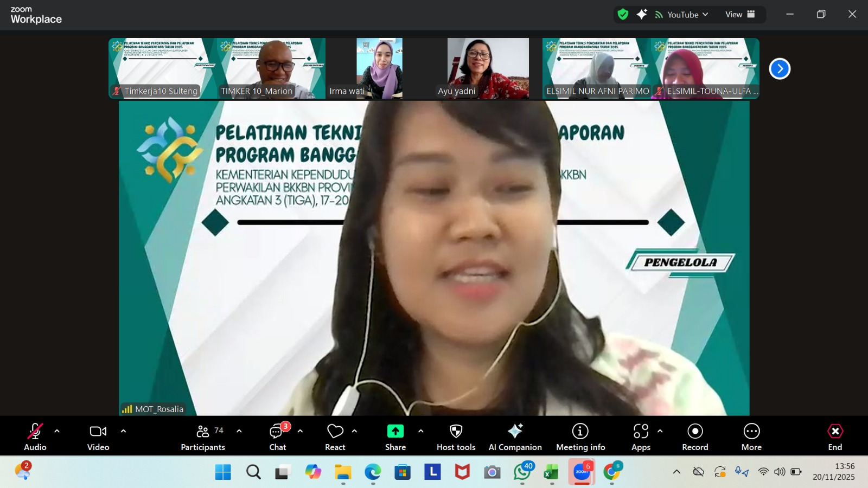Image resolution: width=868 pixels, height=488 pixels.
Task: Expand audio options arrow
Action: click(57, 431)
